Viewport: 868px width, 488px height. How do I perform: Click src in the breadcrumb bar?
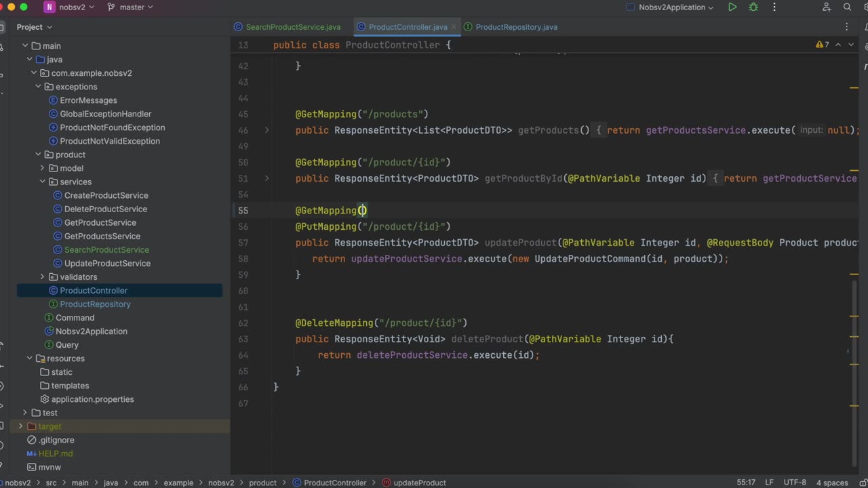51,483
